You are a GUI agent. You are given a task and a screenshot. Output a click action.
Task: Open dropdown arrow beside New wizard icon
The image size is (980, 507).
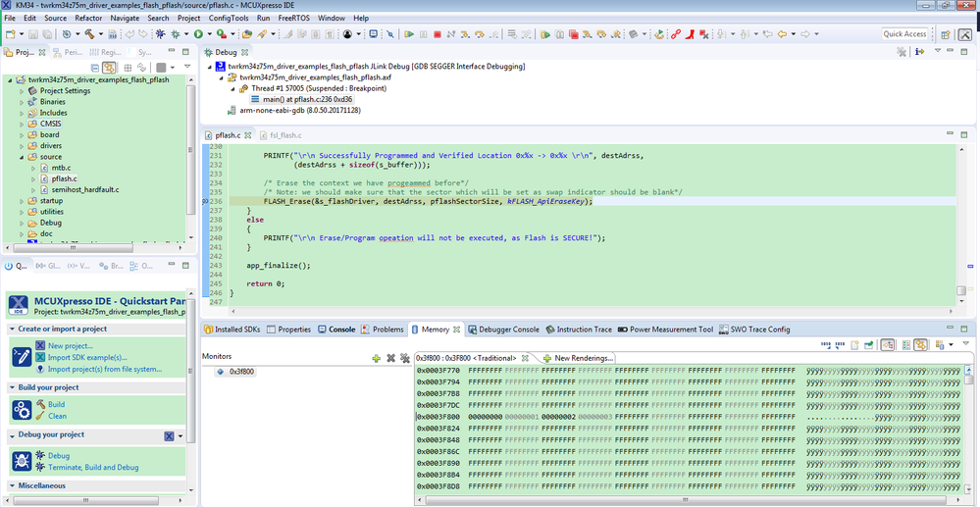tap(22, 33)
